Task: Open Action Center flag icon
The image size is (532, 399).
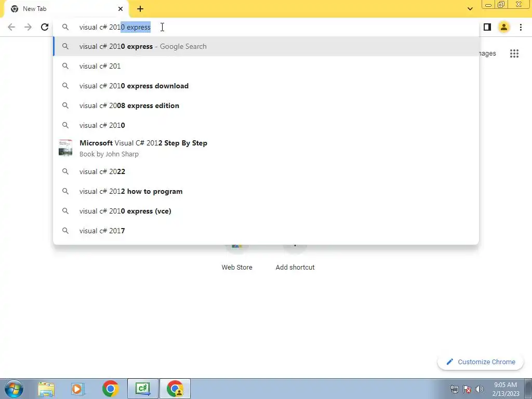Action: 467,389
